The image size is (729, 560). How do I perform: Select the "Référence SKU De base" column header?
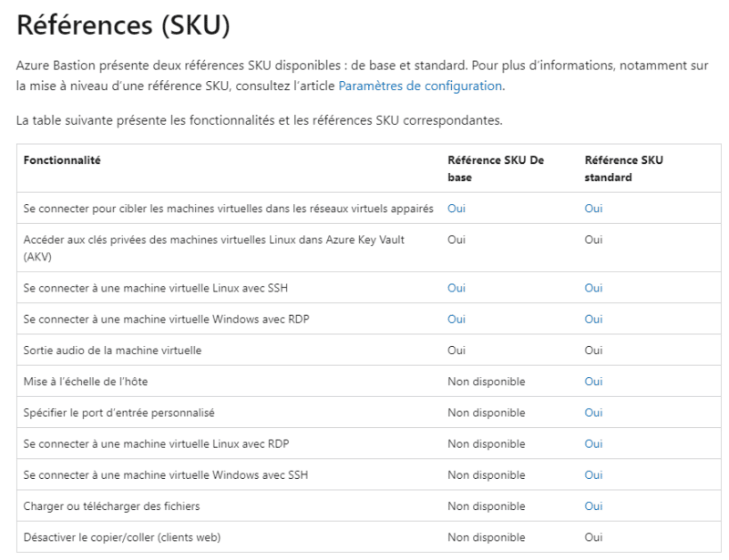(x=495, y=168)
